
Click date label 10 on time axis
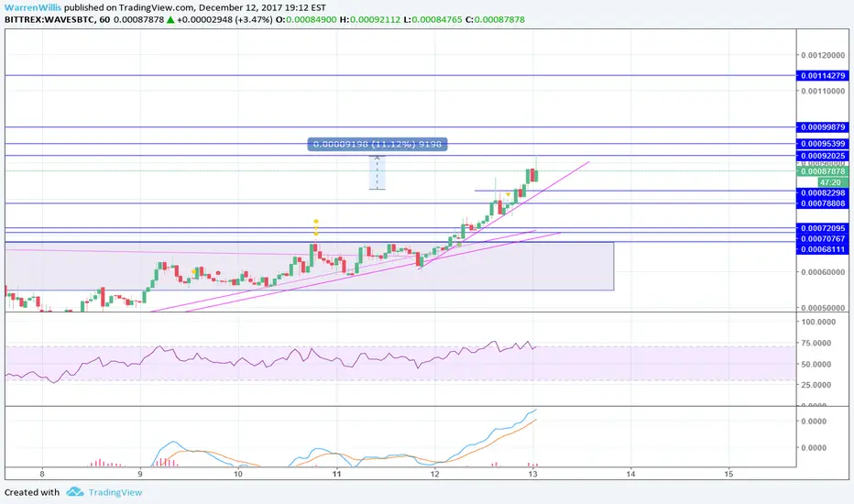pos(238,474)
